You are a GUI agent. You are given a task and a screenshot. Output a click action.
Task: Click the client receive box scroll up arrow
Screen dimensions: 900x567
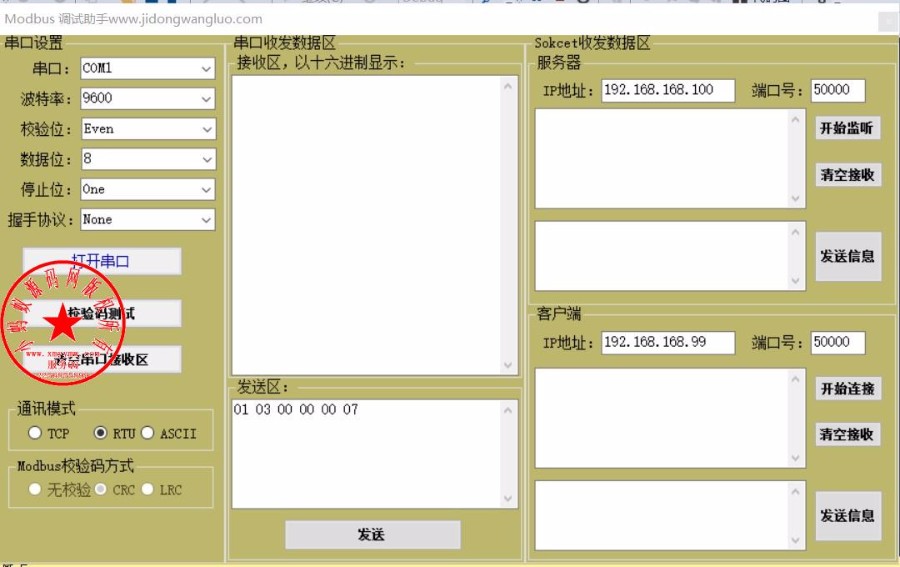[x=795, y=379]
